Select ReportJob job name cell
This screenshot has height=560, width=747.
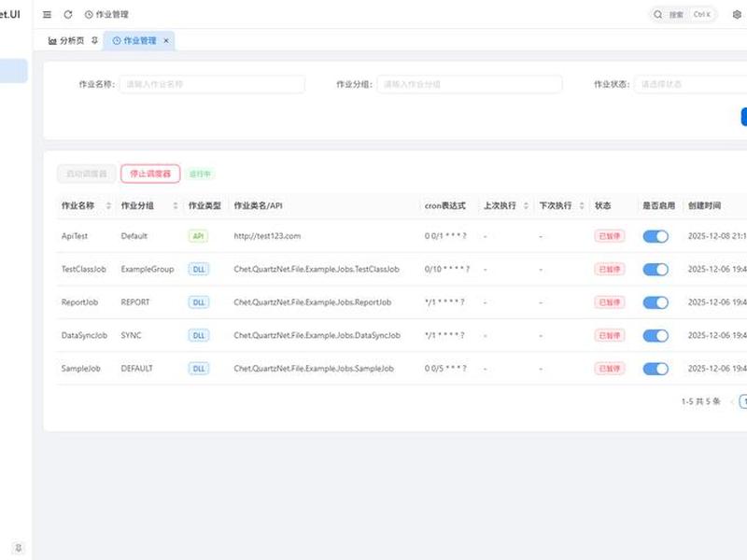point(79,302)
